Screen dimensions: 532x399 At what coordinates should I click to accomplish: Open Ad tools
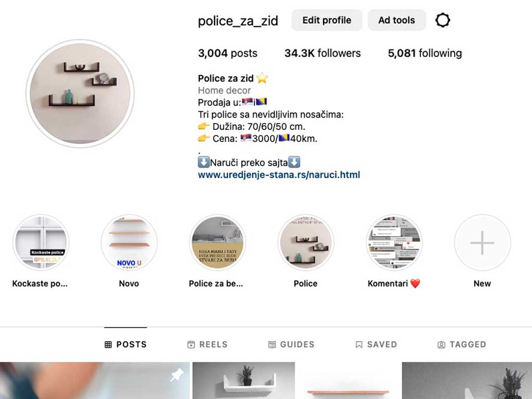pyautogui.click(x=396, y=20)
